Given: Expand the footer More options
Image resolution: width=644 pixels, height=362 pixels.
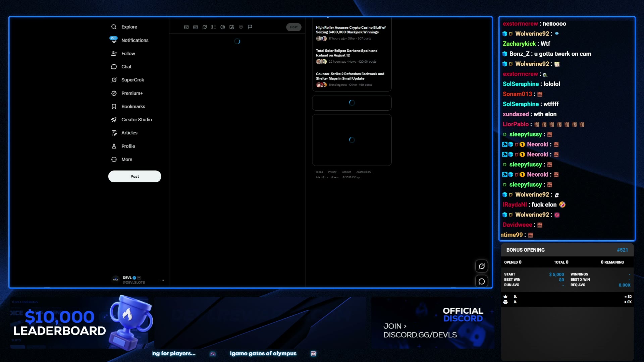Looking at the screenshot, I should click(334, 177).
